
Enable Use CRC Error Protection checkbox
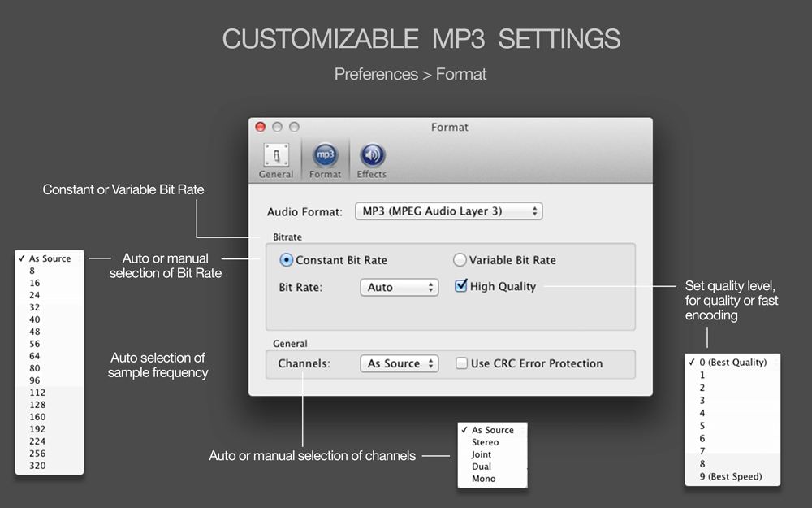[x=461, y=363]
